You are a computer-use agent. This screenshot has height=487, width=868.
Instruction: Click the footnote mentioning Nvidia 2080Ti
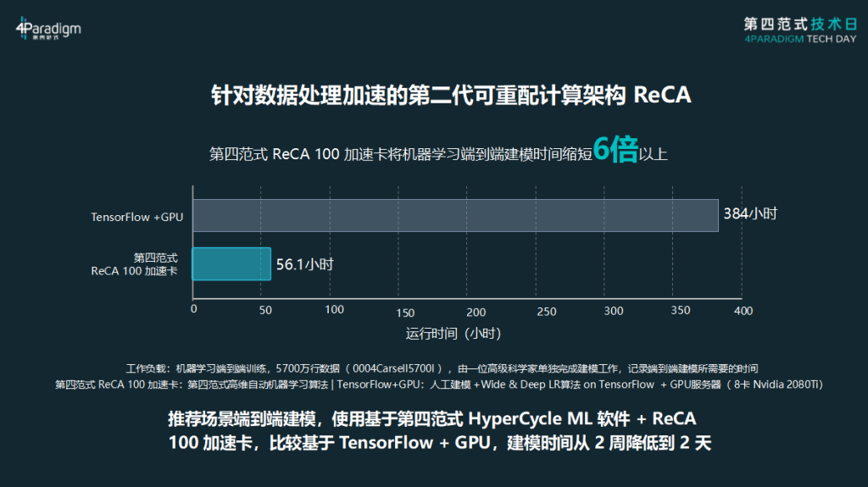439,385
